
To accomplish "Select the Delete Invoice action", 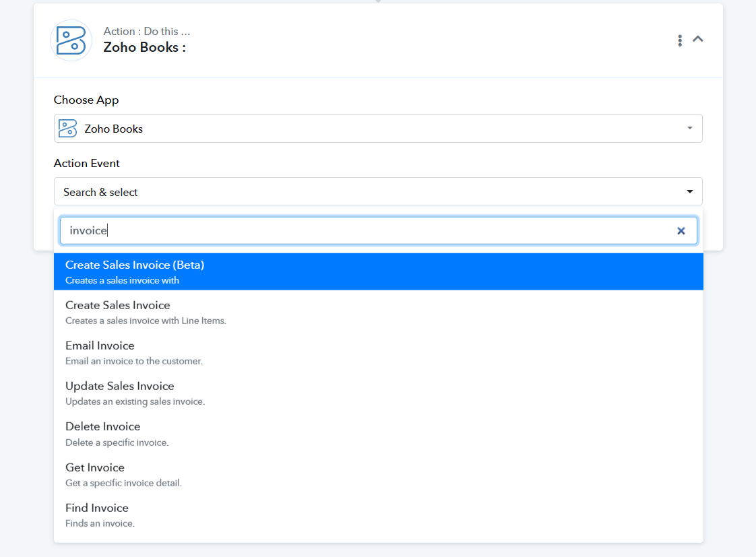I will point(379,434).
